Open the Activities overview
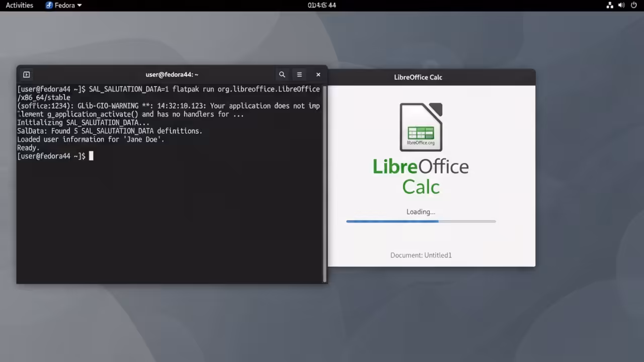644x362 pixels. coord(19,5)
